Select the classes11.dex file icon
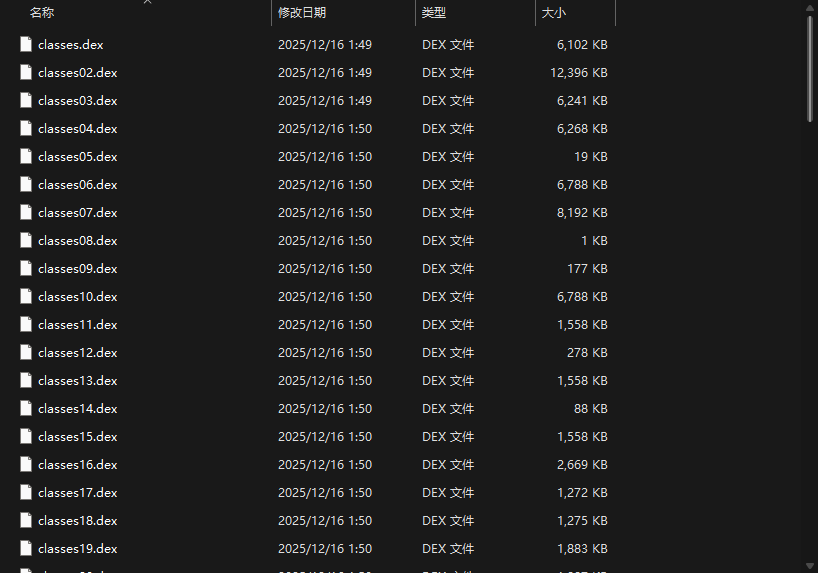The image size is (818, 573). coord(26,325)
